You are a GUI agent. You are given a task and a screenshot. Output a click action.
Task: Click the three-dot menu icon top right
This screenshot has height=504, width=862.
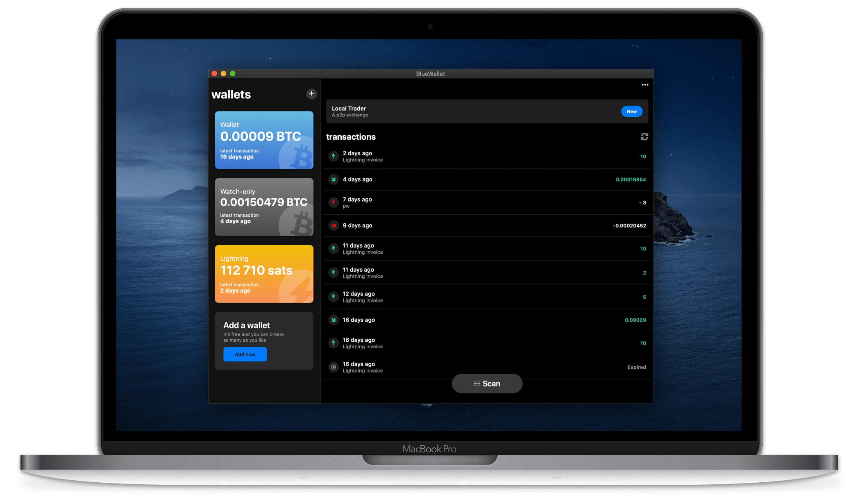point(645,84)
